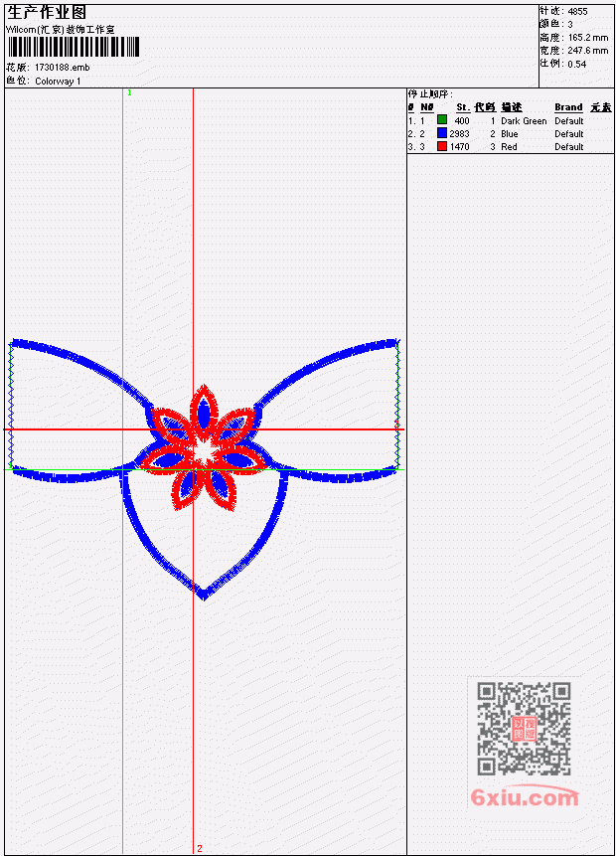Image resolution: width=616 pixels, height=856 pixels.
Task: Select the width value '247.6 mm'
Action: (587, 51)
